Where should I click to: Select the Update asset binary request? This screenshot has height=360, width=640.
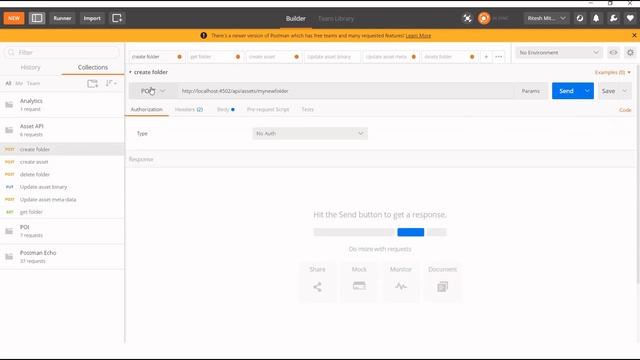62,187
